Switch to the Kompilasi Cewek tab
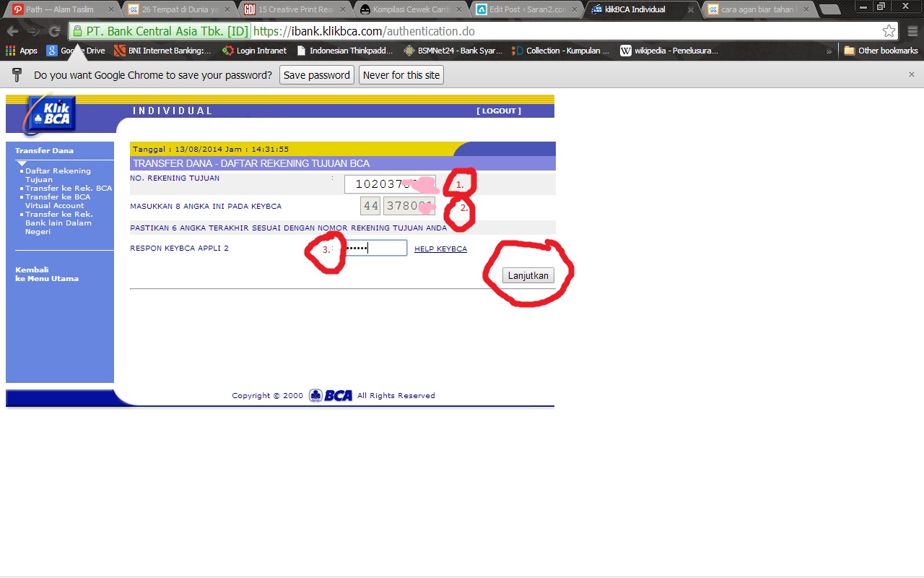The image size is (924, 578). (409, 9)
